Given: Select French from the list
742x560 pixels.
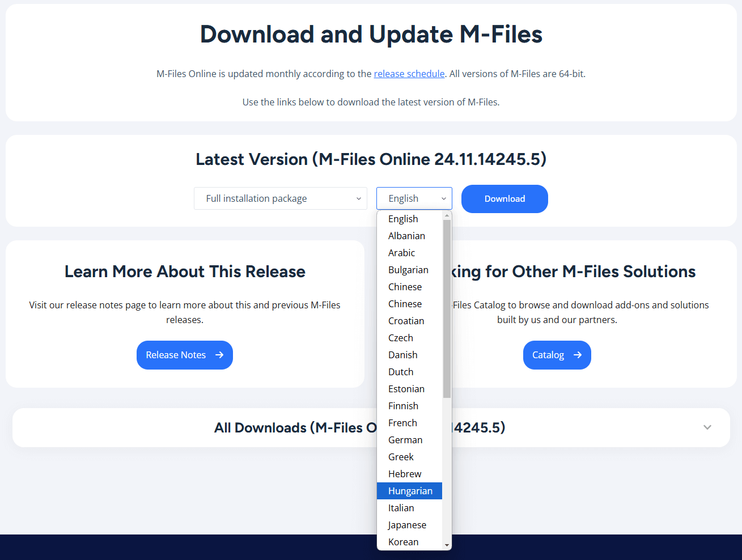Looking at the screenshot, I should pos(409,423).
